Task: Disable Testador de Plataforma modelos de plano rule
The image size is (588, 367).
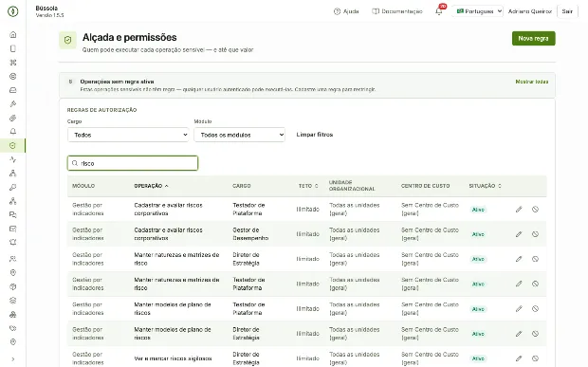Action: 535,308
